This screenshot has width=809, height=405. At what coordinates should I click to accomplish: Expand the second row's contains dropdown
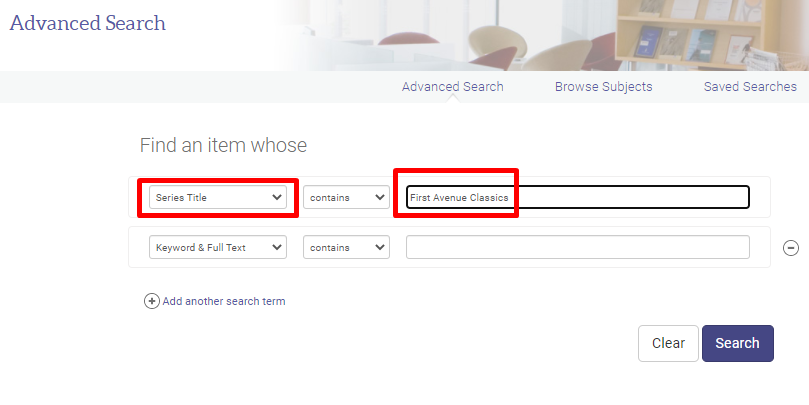(x=346, y=247)
